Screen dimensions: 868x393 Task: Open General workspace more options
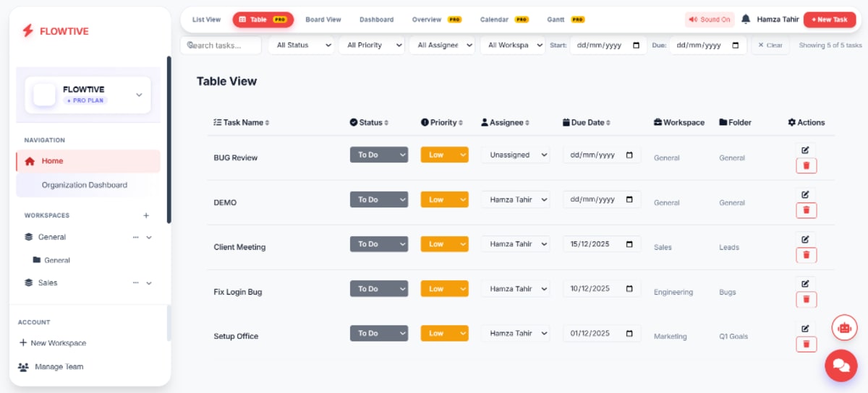coord(135,237)
